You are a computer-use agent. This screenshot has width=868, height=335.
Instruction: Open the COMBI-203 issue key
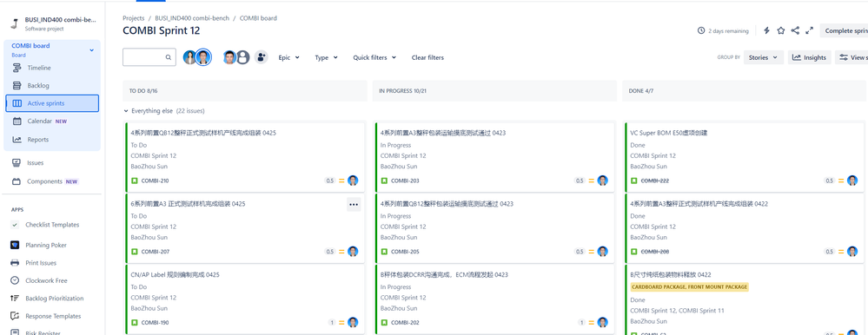405,181
